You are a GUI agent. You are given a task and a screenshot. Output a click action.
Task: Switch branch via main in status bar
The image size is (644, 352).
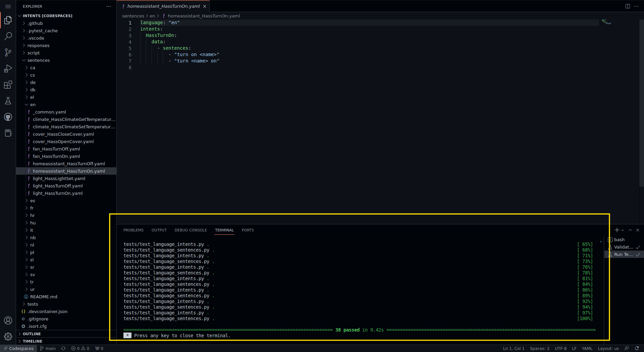(x=48, y=348)
